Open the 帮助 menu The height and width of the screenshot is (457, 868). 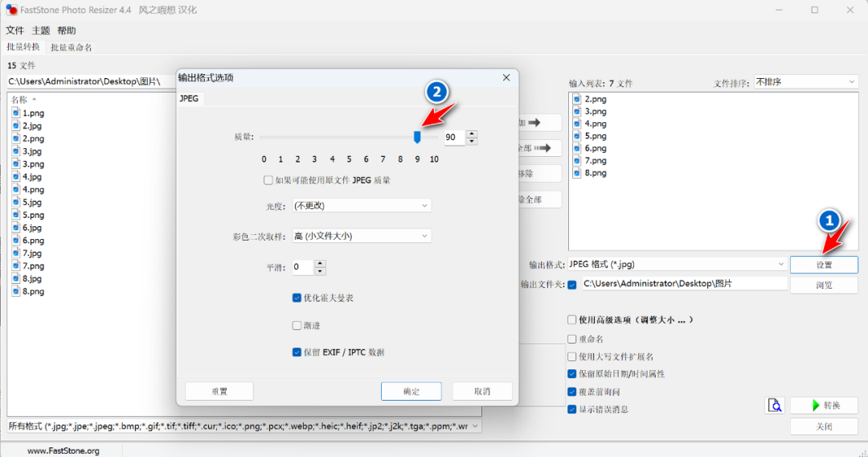(x=67, y=31)
